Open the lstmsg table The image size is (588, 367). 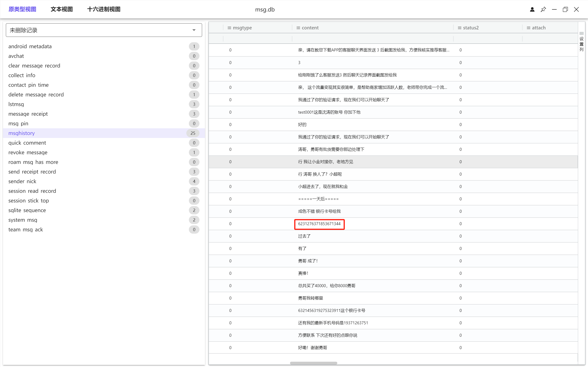[x=16, y=104]
